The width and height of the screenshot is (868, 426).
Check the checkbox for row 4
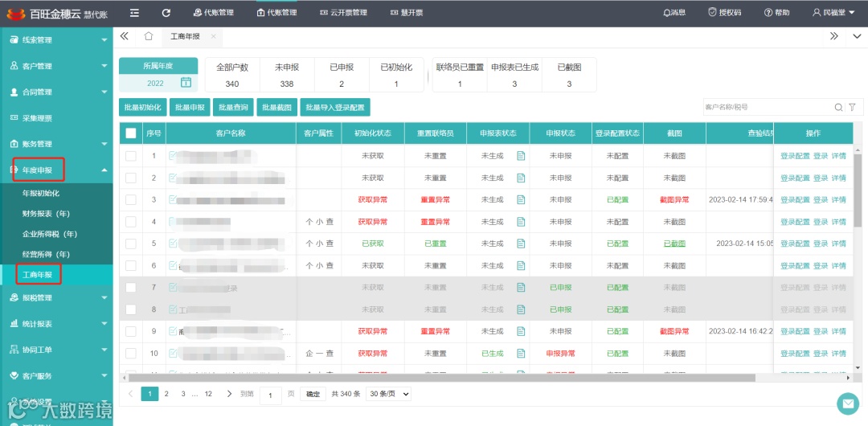coord(131,222)
